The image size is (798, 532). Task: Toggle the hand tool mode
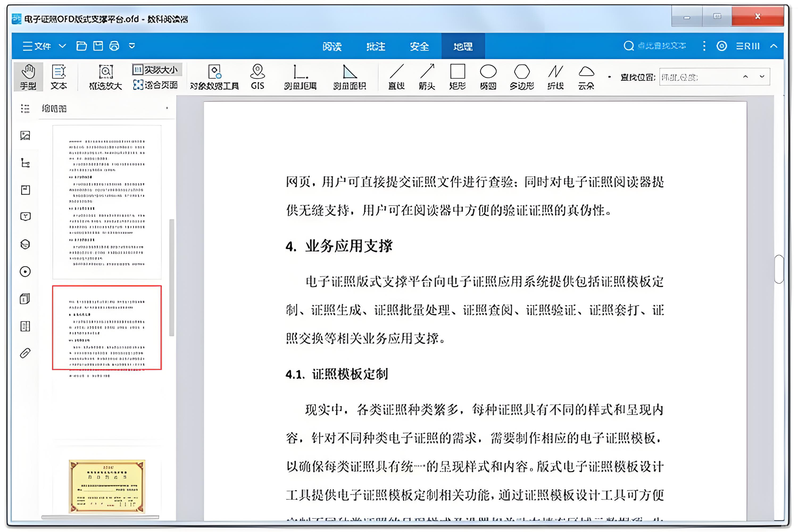coord(28,77)
